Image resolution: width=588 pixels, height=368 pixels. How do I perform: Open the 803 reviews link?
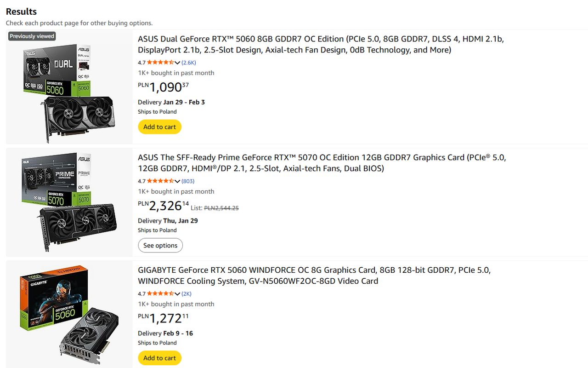(188, 181)
